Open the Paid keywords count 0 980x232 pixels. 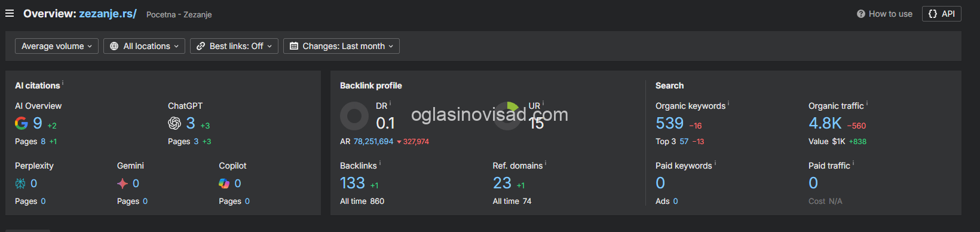click(660, 183)
